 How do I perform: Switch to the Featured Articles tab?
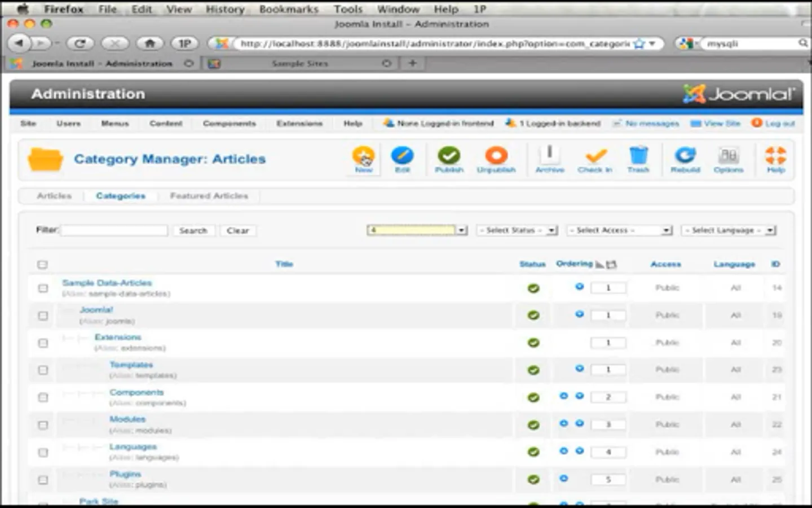tap(209, 196)
